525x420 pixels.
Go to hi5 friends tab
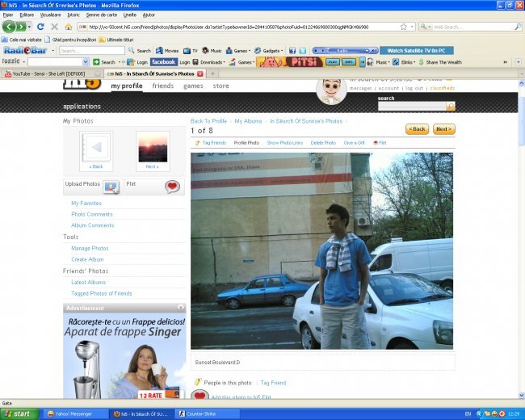tap(162, 86)
